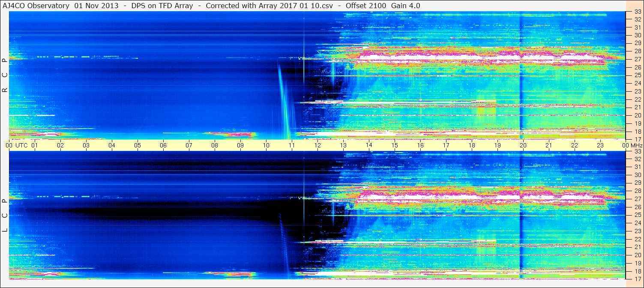Select the 22 hour mark on time axis
644x288 pixels.
pyautogui.click(x=575, y=146)
